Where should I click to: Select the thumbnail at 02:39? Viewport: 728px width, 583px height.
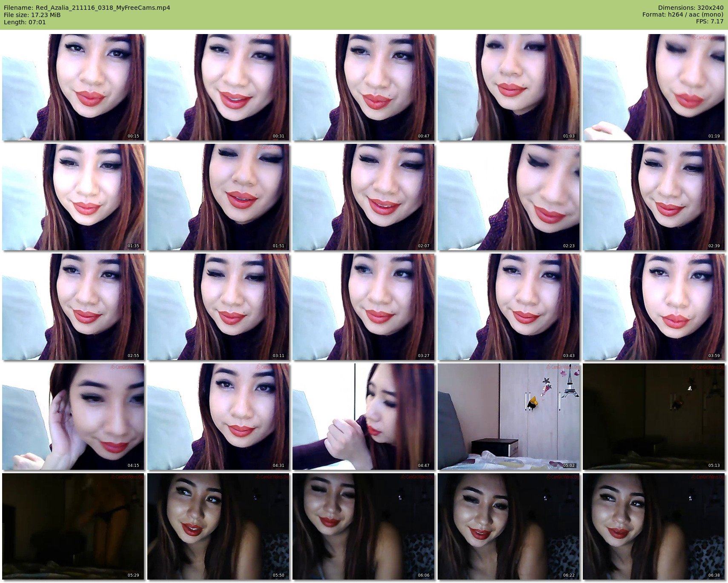coord(654,197)
